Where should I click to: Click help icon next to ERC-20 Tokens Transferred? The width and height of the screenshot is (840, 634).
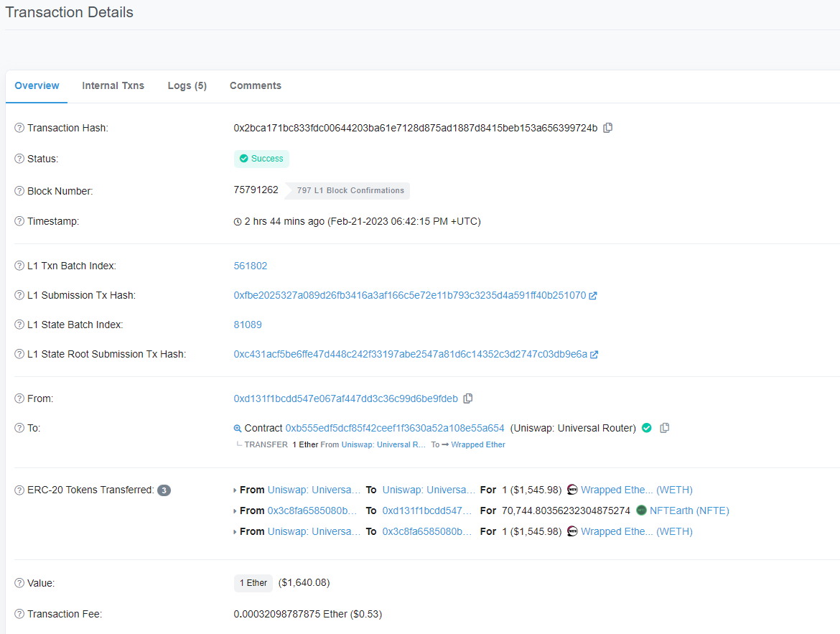coord(19,490)
